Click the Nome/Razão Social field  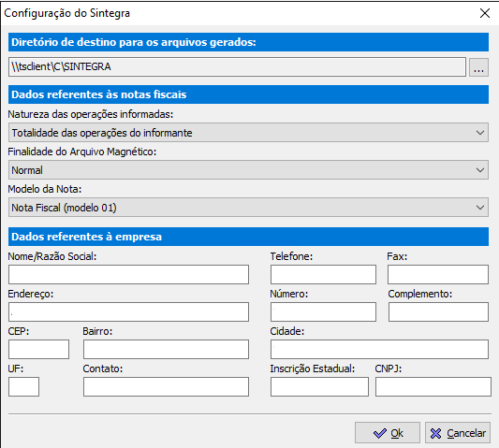pyautogui.click(x=128, y=274)
